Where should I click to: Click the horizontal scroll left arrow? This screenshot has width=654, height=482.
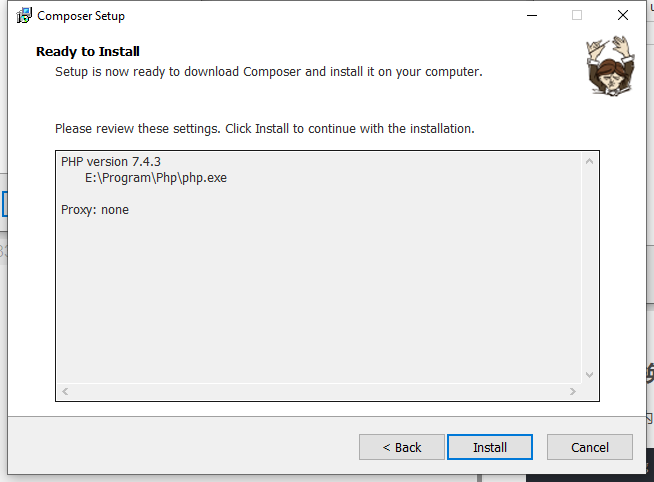click(x=66, y=391)
